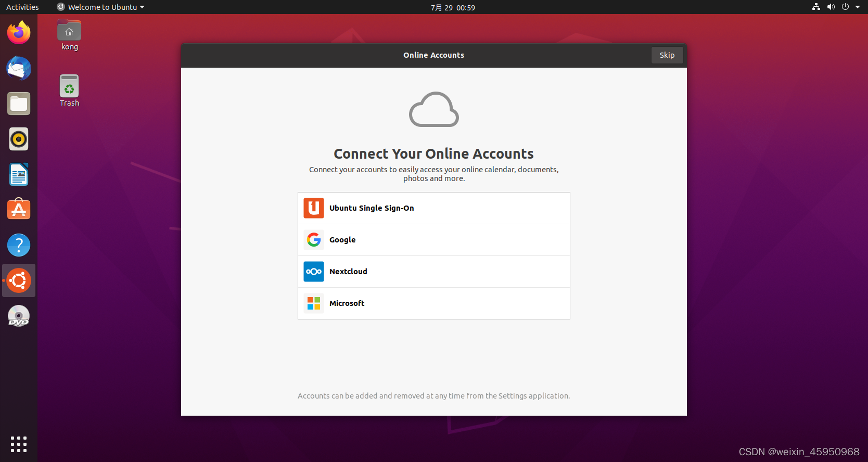Viewport: 868px width, 462px height.
Task: Open Ubuntu Software store icon
Action: 19,210
